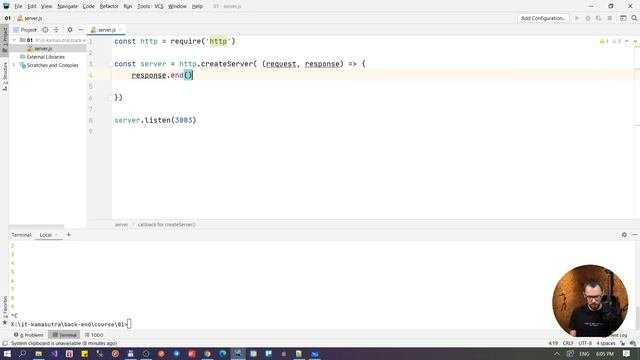Open the Problems tool window button
640x360 pixels.
click(x=29, y=335)
